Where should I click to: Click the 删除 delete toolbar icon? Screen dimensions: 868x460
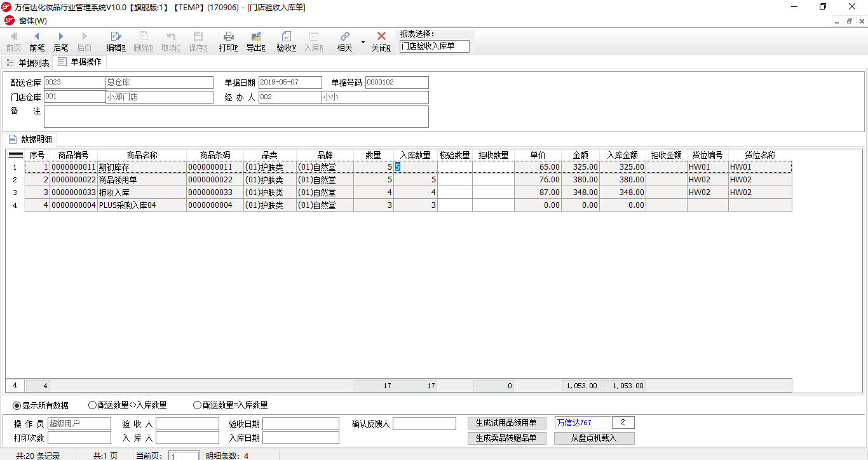[x=143, y=41]
